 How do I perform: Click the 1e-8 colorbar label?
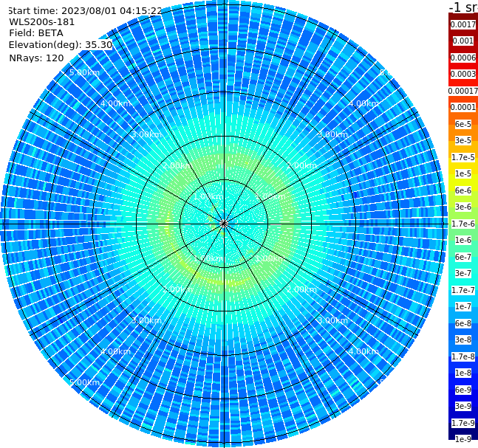pos(463,373)
